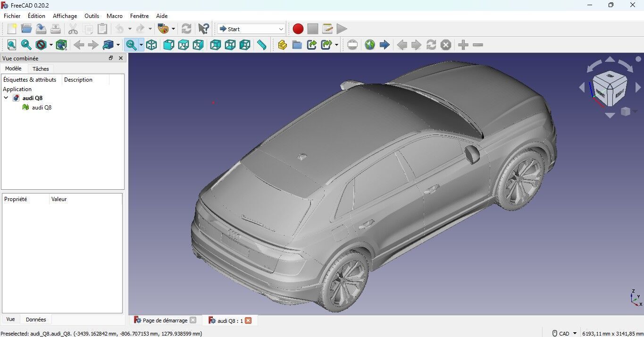Screen dimensions: 644x337
Task: Open a file with the folder icon
Action: 26,29
